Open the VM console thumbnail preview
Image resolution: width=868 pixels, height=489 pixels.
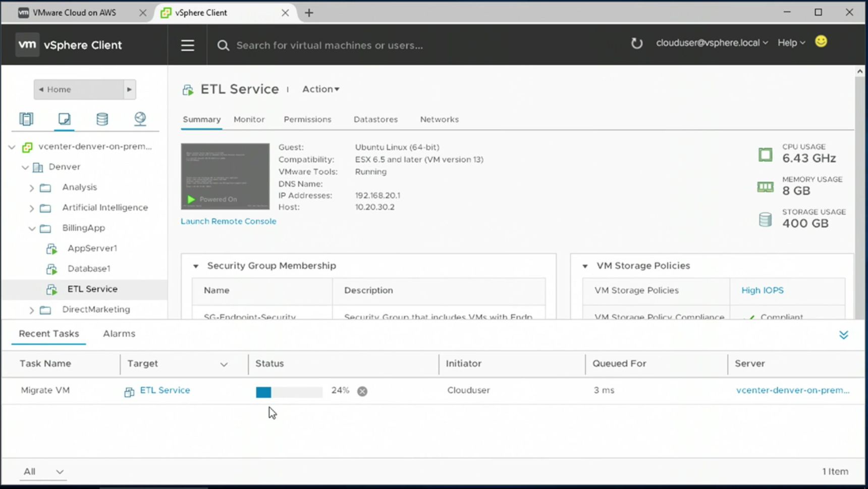pos(225,176)
